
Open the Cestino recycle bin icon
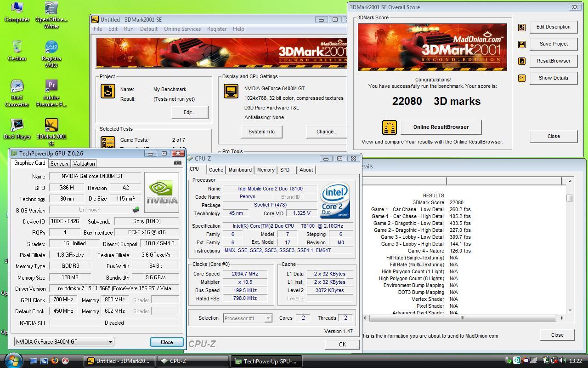tap(17, 51)
